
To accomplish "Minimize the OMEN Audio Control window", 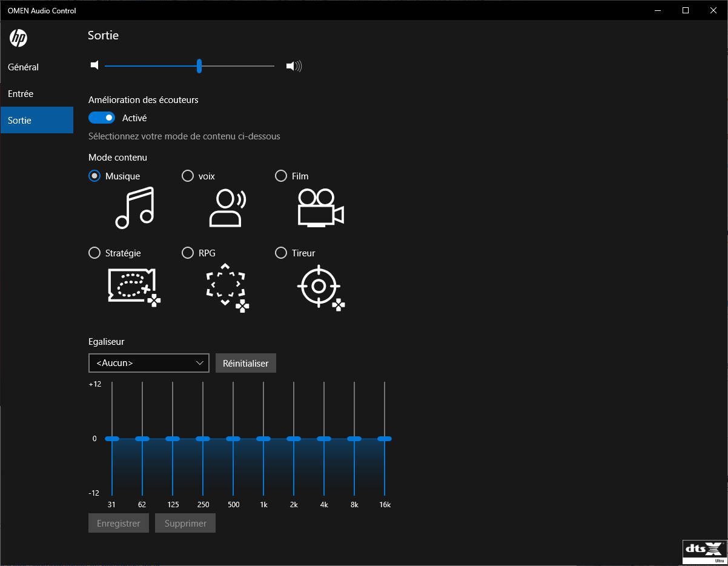I will tap(658, 10).
